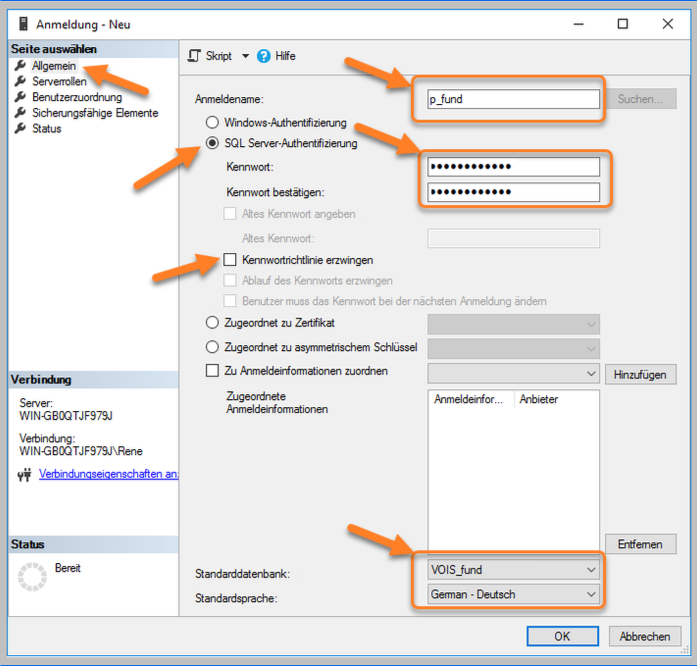
Task: Open Verbindungseigenschaften link
Action: (x=108, y=474)
